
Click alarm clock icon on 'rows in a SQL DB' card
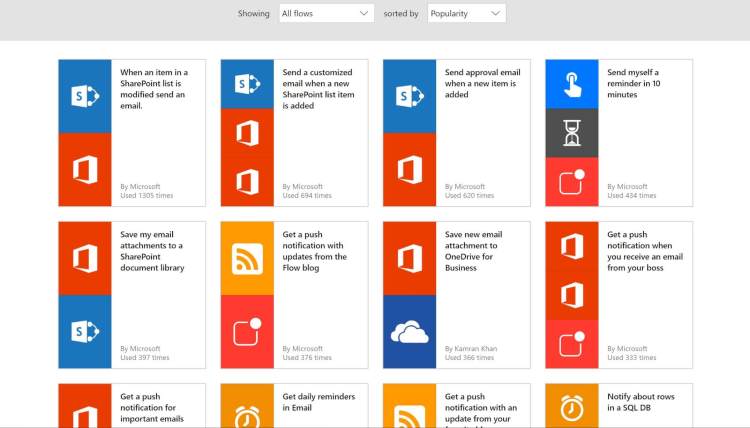(x=572, y=406)
